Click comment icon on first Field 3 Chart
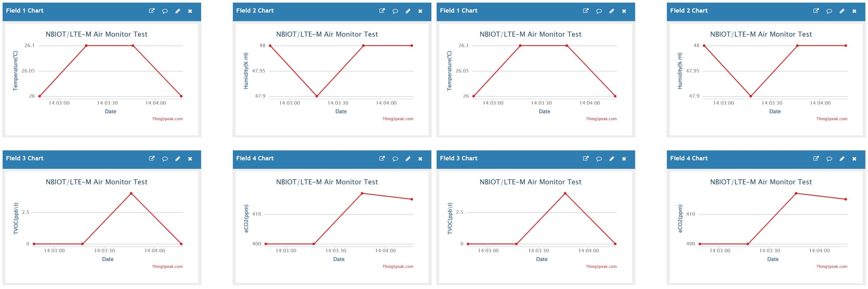868x289 pixels. 165,159
